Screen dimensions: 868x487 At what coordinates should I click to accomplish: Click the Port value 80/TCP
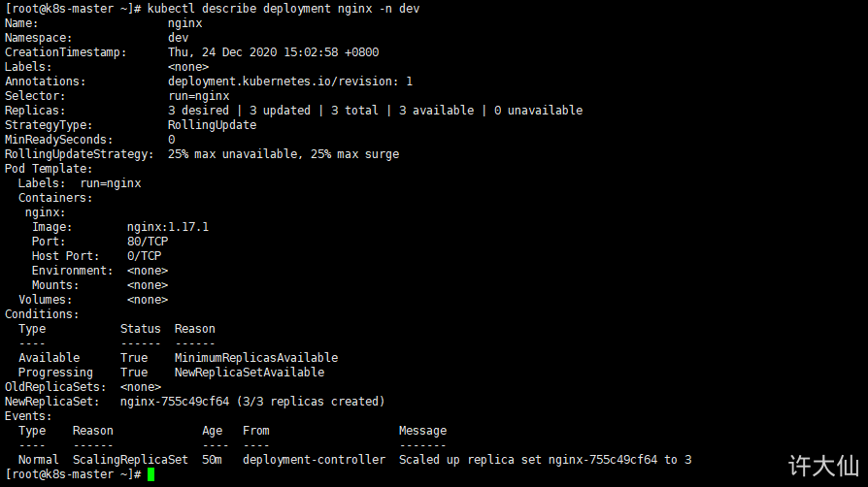click(148, 242)
